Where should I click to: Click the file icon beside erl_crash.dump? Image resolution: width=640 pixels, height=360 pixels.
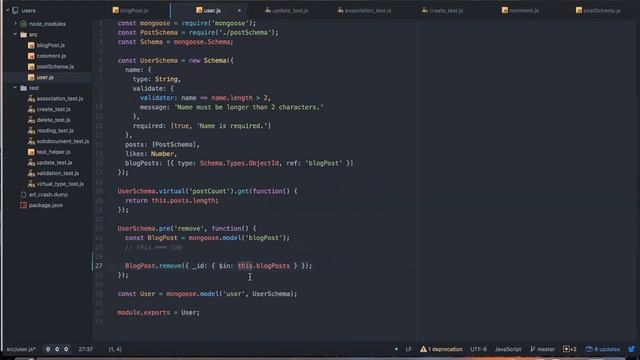point(23,195)
